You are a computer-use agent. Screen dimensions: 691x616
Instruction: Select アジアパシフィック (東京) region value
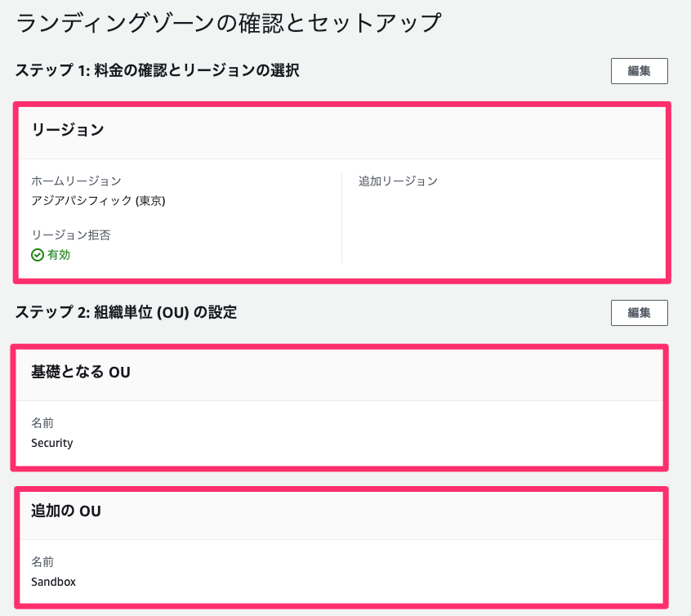[98, 201]
